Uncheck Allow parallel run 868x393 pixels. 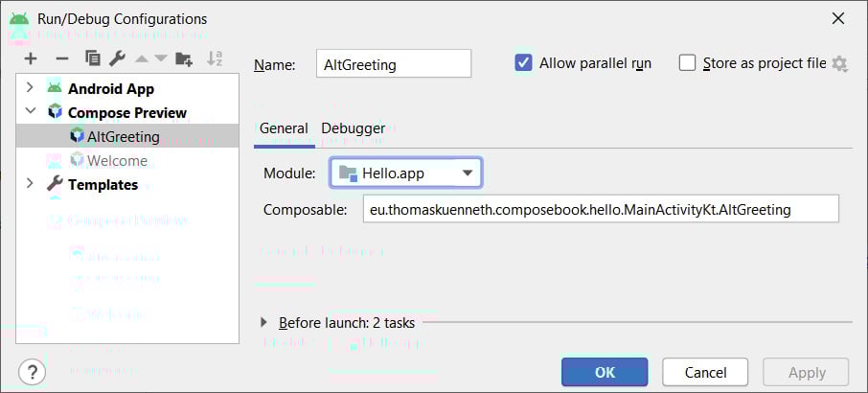[x=524, y=62]
